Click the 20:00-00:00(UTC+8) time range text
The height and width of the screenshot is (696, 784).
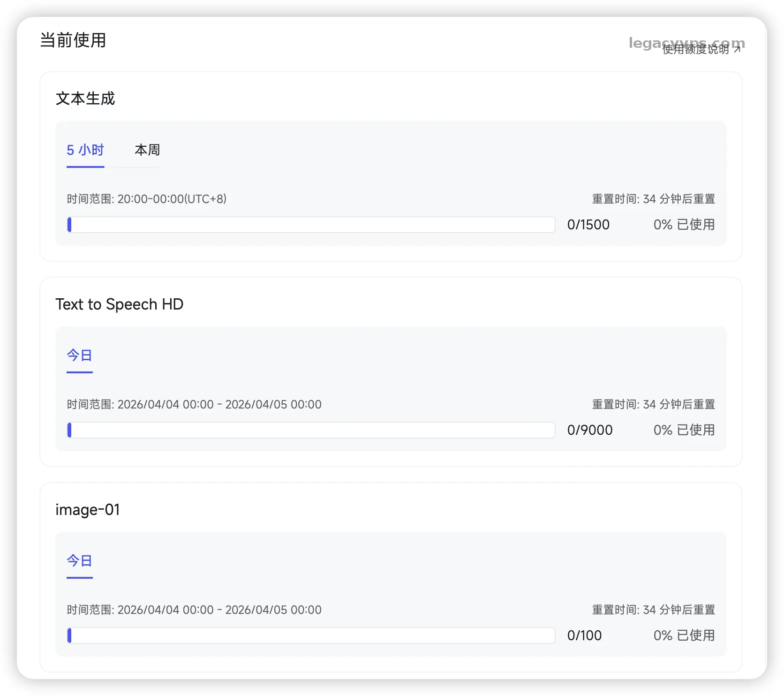[x=172, y=199]
